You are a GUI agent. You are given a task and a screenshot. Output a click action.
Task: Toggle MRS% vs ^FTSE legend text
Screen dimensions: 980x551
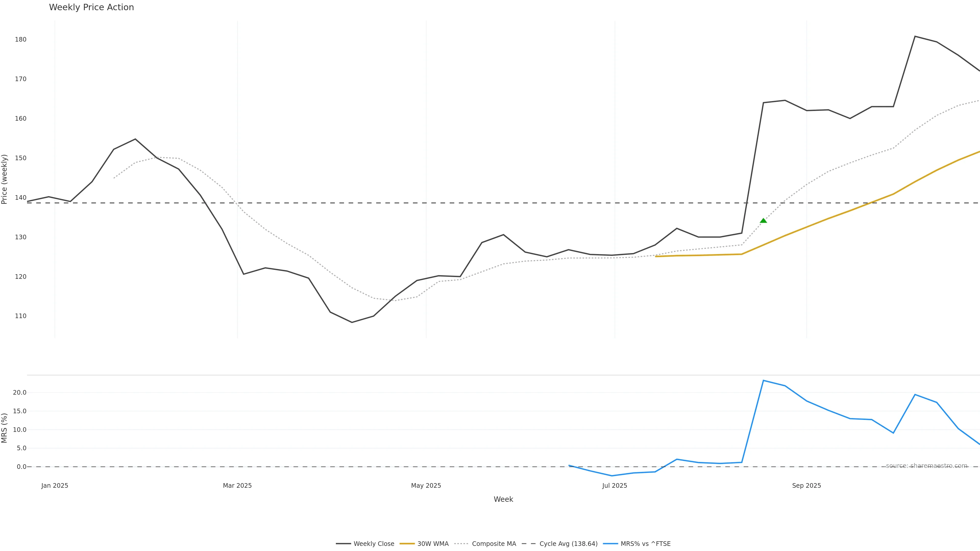646,544
